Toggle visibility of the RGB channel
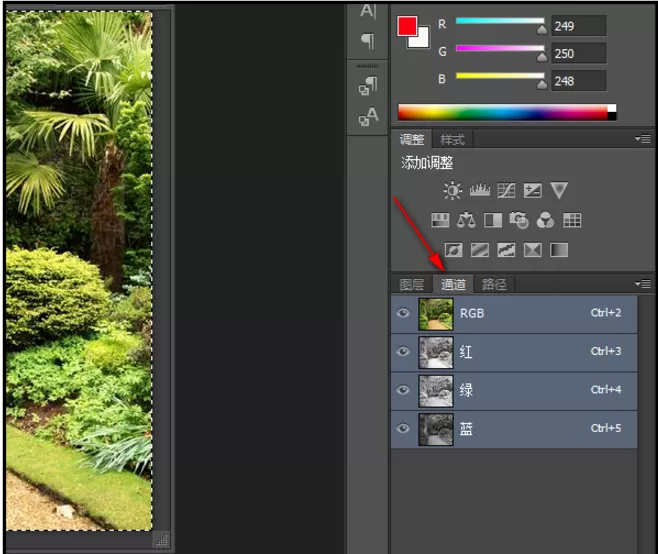 click(403, 313)
